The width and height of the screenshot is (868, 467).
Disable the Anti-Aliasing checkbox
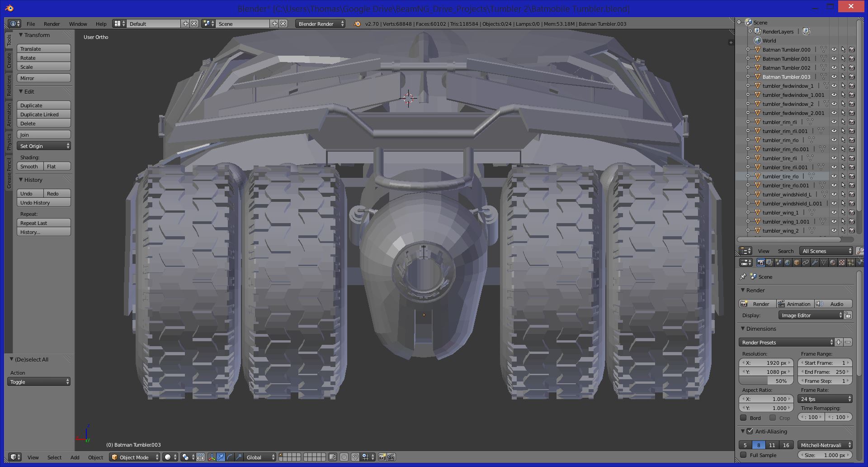tap(750, 431)
